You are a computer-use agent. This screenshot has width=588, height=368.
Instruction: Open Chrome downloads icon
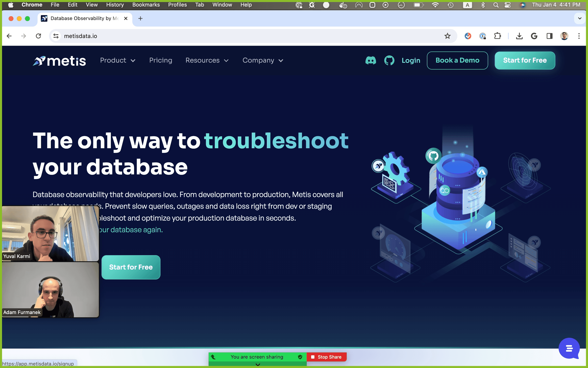tap(519, 36)
